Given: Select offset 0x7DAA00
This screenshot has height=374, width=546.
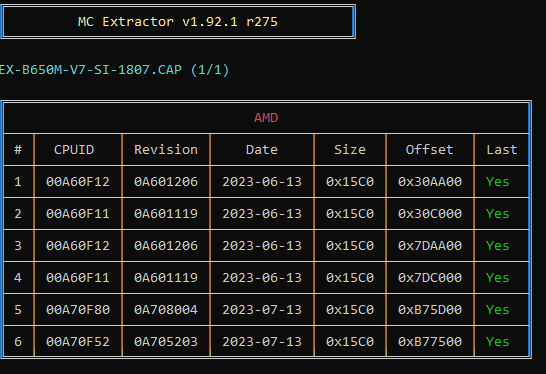Looking at the screenshot, I should [430, 246].
